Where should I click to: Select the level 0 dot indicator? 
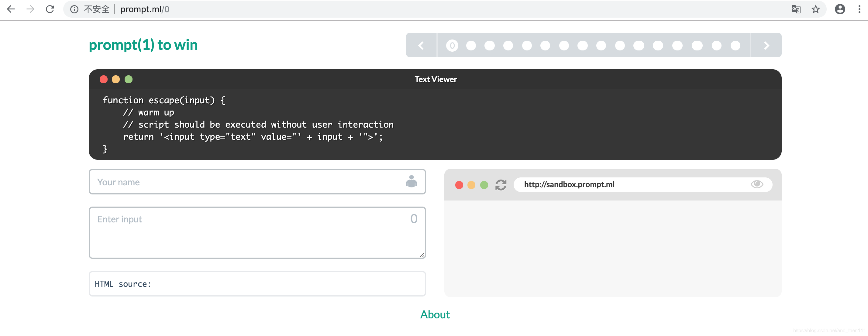452,45
